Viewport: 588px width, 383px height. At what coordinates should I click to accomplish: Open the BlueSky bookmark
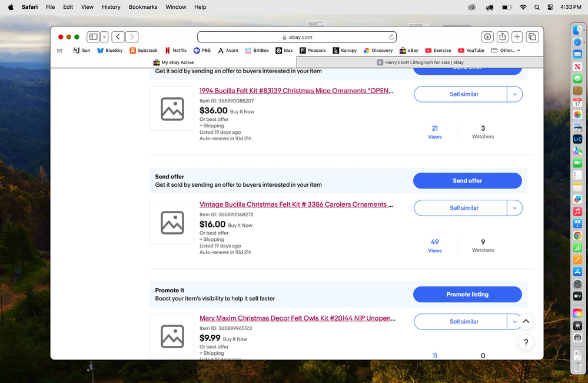[x=110, y=50]
